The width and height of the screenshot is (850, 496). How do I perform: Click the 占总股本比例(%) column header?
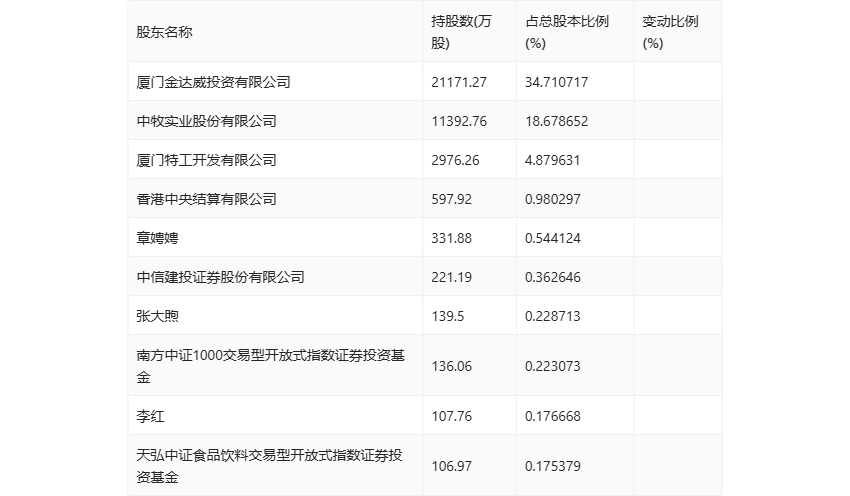click(x=567, y=32)
